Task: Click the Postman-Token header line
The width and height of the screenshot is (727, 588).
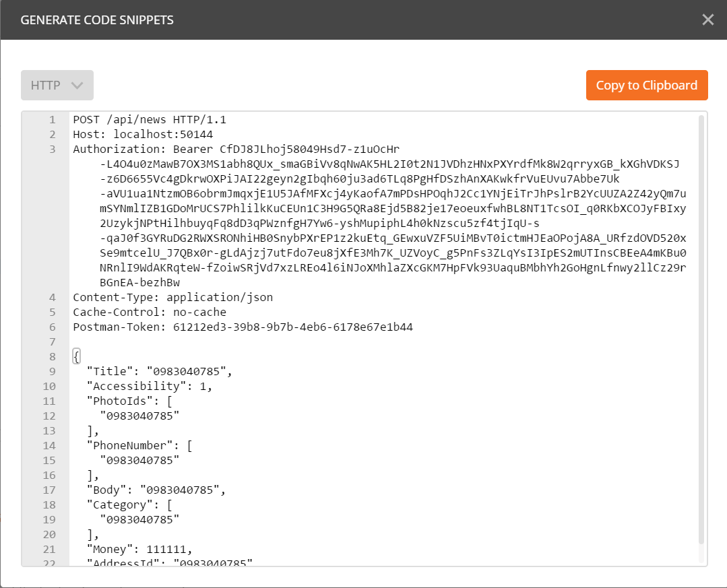Action: 243,327
